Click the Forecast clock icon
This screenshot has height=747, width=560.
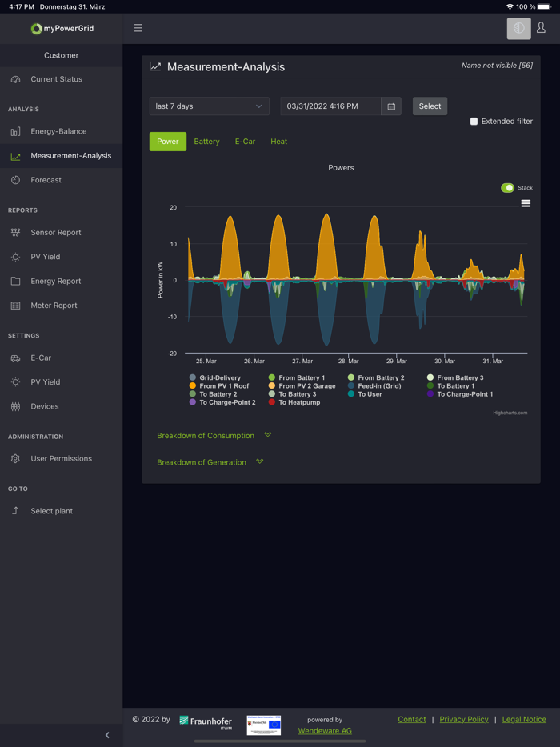pyautogui.click(x=16, y=180)
